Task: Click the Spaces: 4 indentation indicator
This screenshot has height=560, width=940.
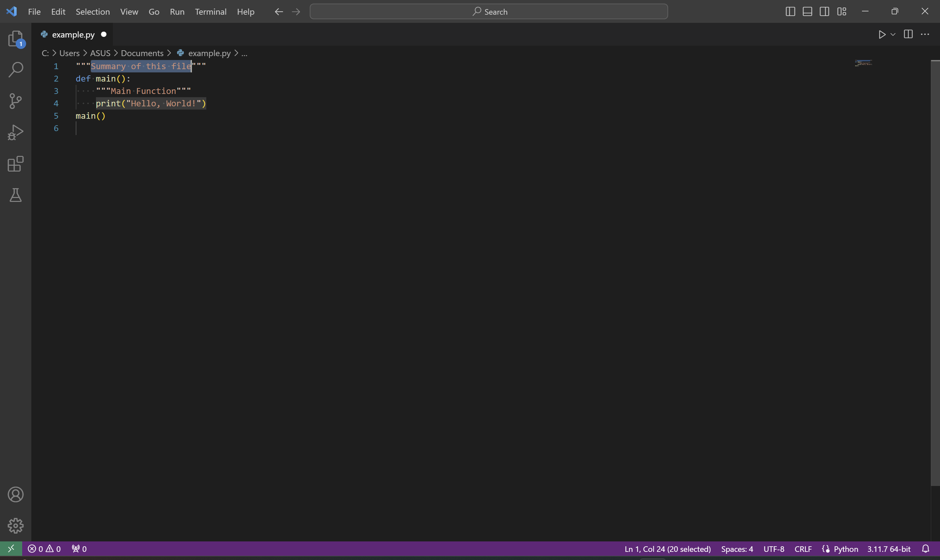Action: (x=737, y=549)
